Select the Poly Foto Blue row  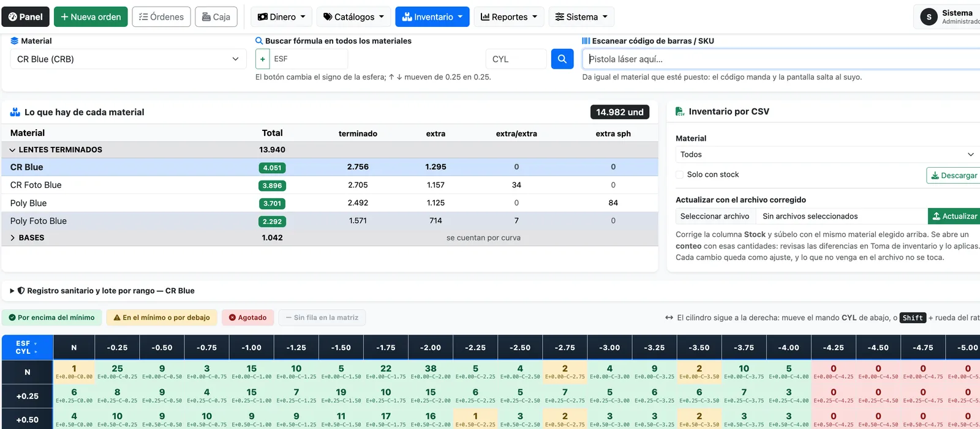point(330,221)
